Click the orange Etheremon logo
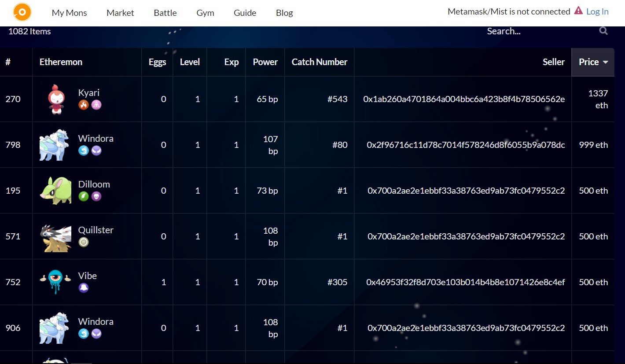Viewport: 625px width, 364px height. pyautogui.click(x=22, y=12)
